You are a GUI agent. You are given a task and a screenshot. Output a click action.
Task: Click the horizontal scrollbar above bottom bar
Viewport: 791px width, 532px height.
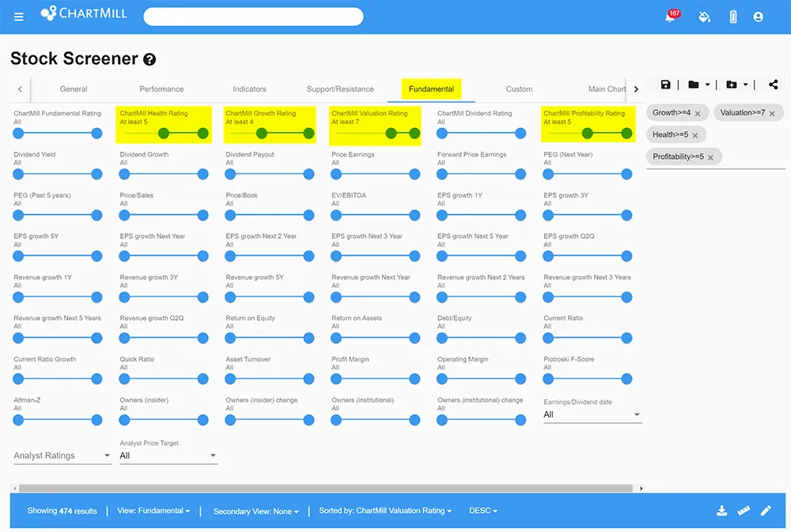pyautogui.click(x=326, y=489)
